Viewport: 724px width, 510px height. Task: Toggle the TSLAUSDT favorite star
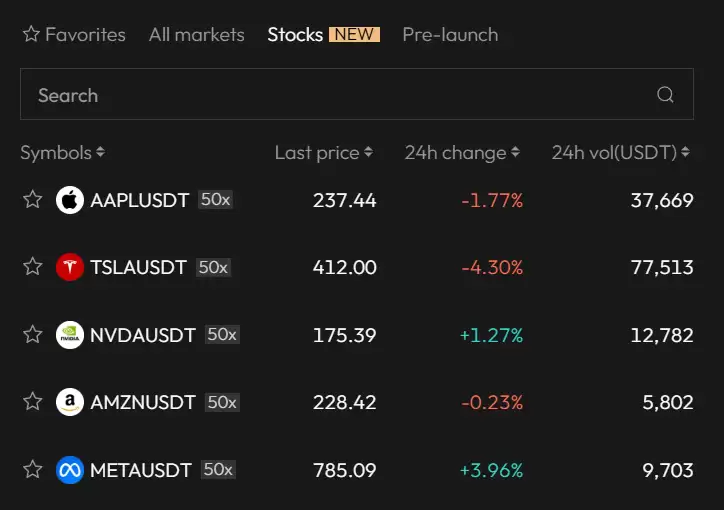click(x=33, y=267)
